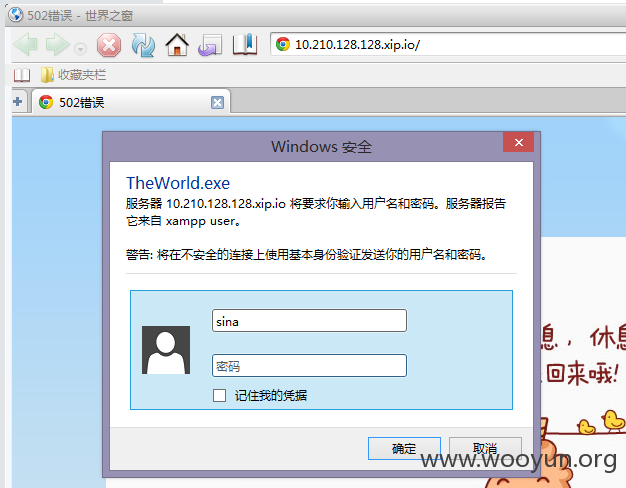This screenshot has height=488, width=626.
Task: Close the 502错误 tab
Action: [x=217, y=103]
